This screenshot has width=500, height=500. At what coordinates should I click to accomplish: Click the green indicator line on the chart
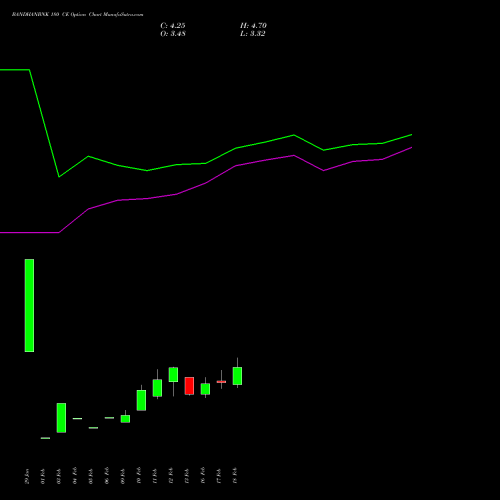point(206,163)
